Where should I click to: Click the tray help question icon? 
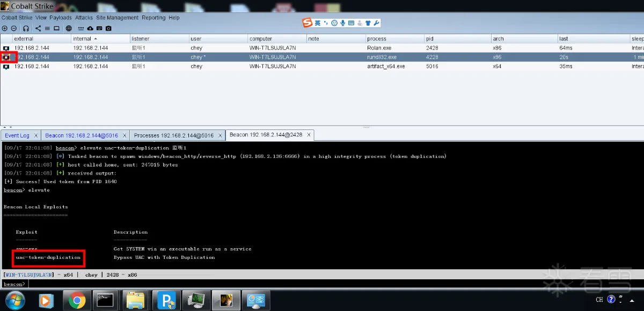[x=611, y=300]
